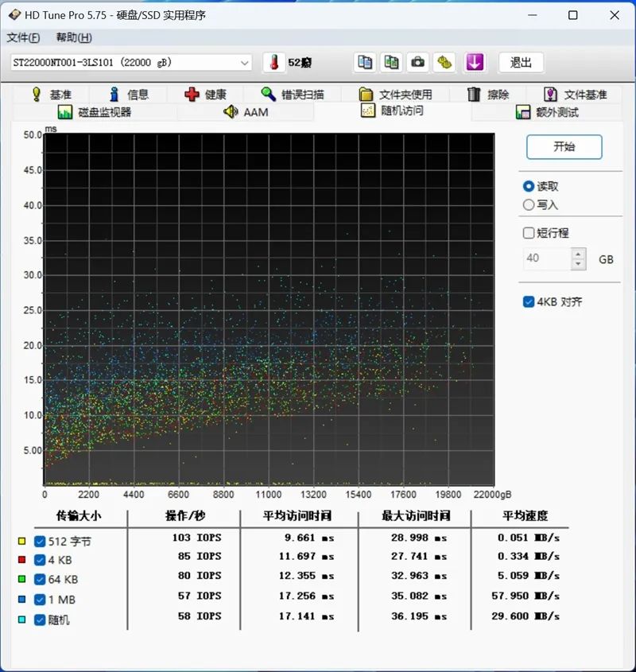This screenshot has width=636, height=672.
Task: Click the purple download arrow icon
Action: pyautogui.click(x=474, y=62)
